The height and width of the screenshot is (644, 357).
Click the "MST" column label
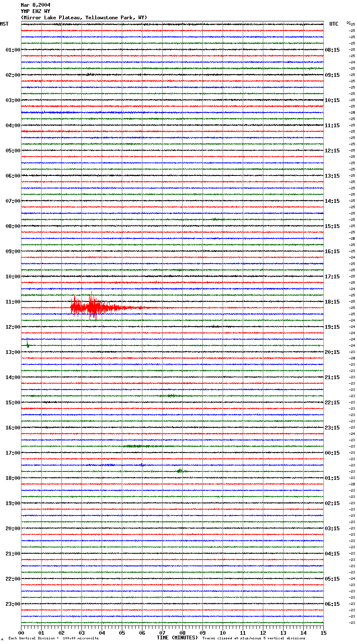coord(4,24)
